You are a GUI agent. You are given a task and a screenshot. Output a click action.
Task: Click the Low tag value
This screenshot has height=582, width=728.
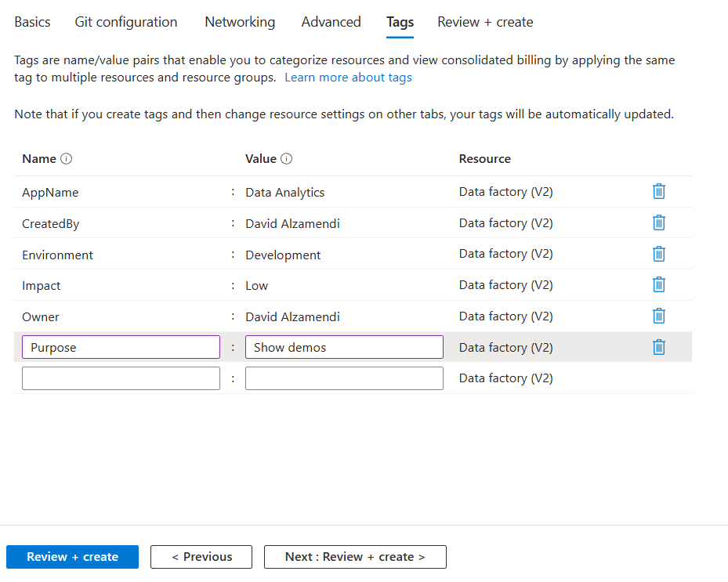(x=257, y=285)
